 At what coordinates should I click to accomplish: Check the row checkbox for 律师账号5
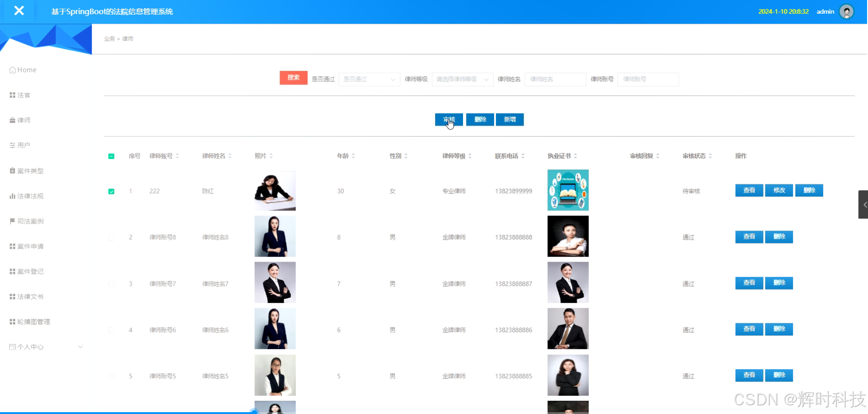pos(111,377)
